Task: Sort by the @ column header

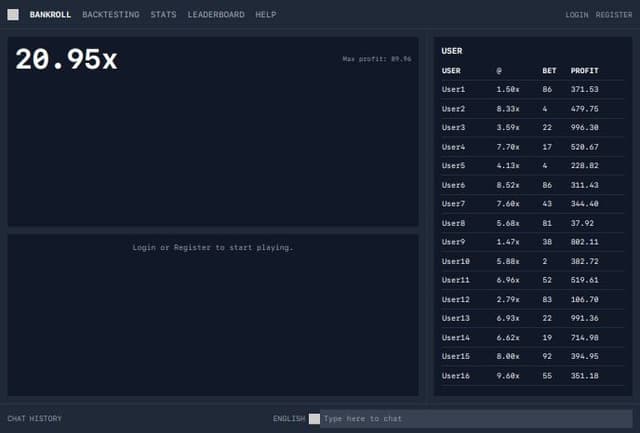Action: pos(499,71)
